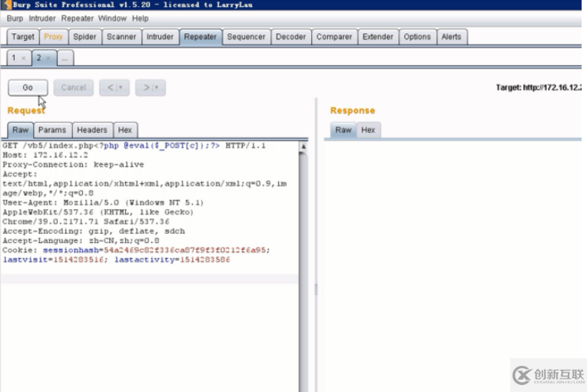Open the Repeater menu in menu bar
This screenshot has width=587, height=392.
[77, 18]
